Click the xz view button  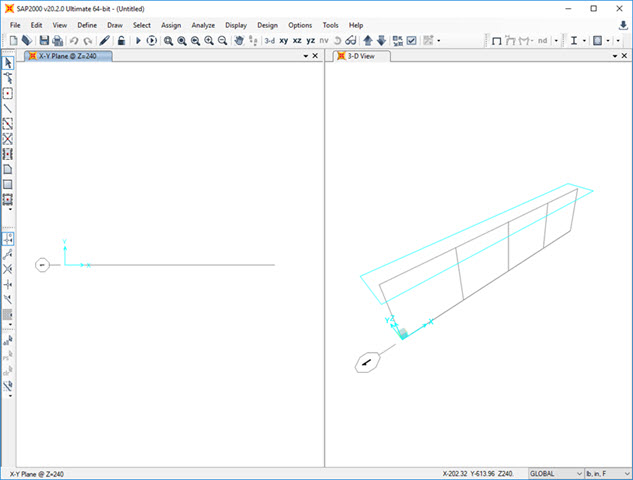tap(297, 41)
